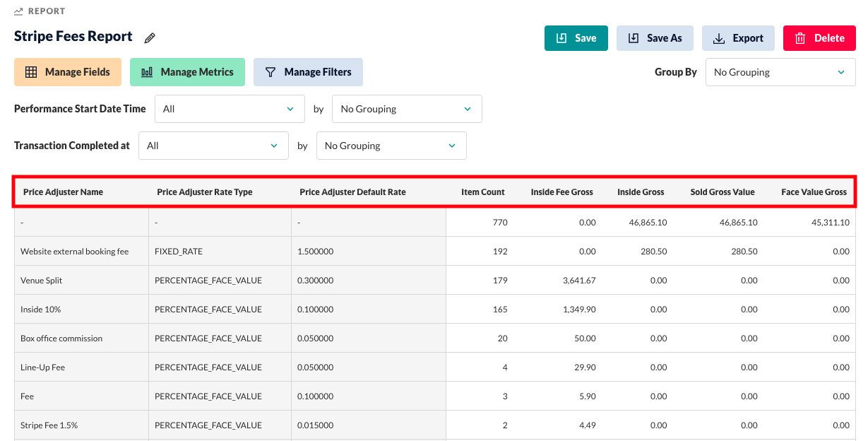This screenshot has height=441, width=868.
Task: Select the Box office commission cell
Action: pos(81,339)
